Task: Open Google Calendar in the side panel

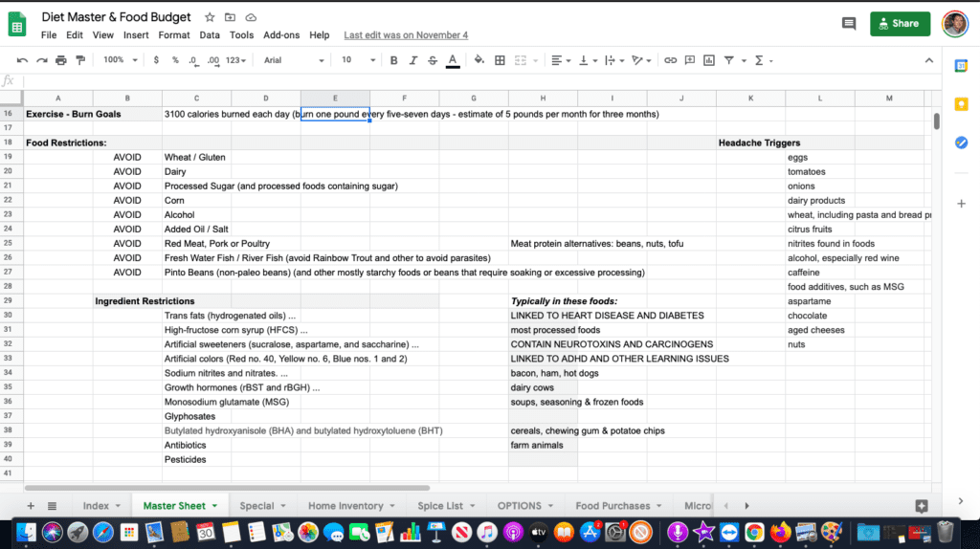Action: click(x=961, y=66)
